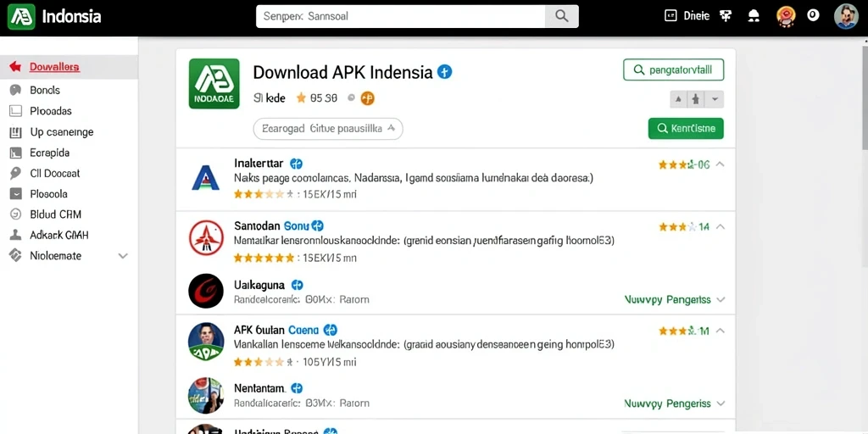Click the Inalkerttar description text

click(x=414, y=179)
